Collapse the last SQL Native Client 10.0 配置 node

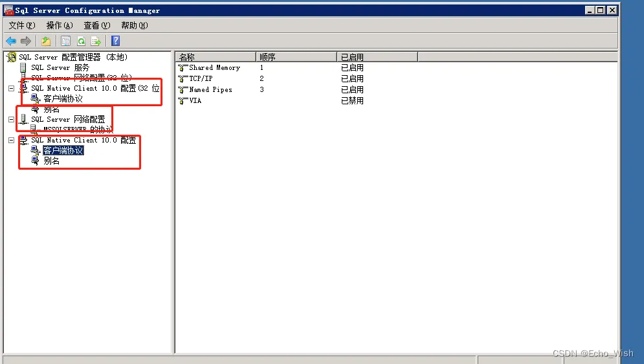[x=11, y=140]
